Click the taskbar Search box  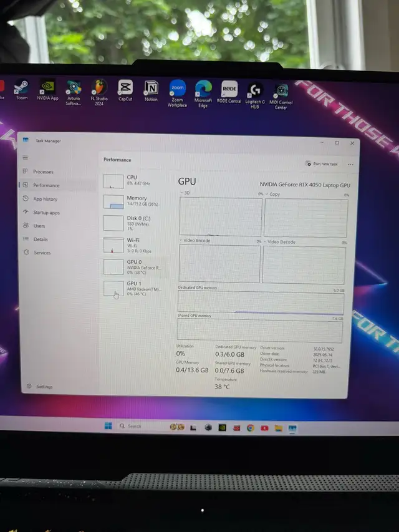pos(140,426)
